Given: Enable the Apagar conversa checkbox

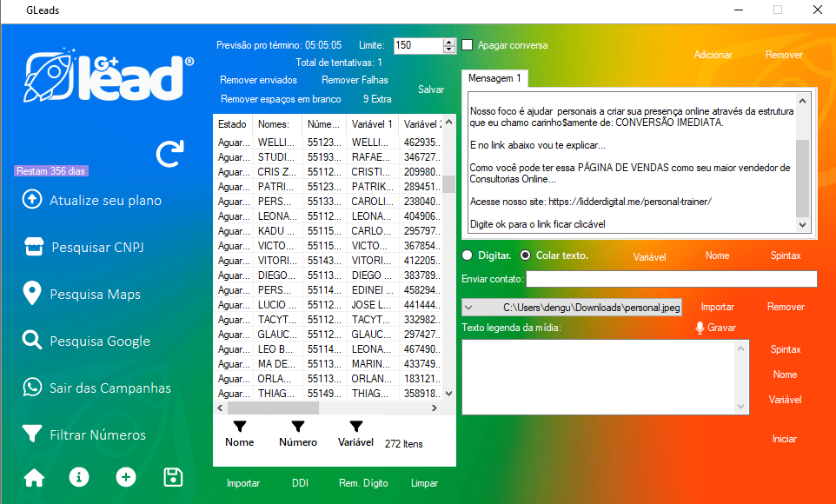Looking at the screenshot, I should [x=468, y=45].
